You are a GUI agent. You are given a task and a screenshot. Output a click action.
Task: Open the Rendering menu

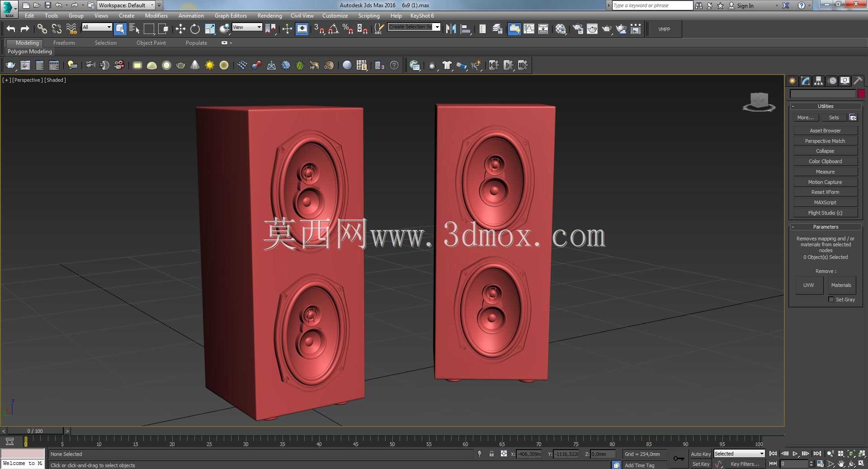point(269,16)
